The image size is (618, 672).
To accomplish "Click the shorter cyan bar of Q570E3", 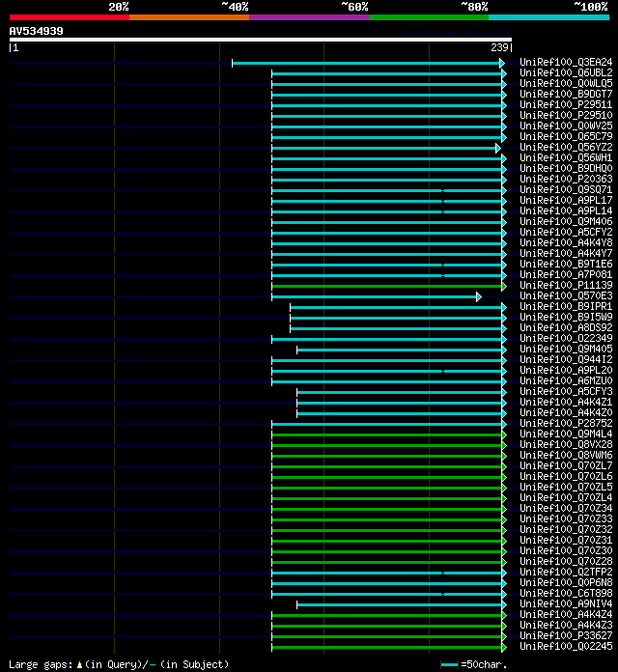I will click(x=376, y=297).
